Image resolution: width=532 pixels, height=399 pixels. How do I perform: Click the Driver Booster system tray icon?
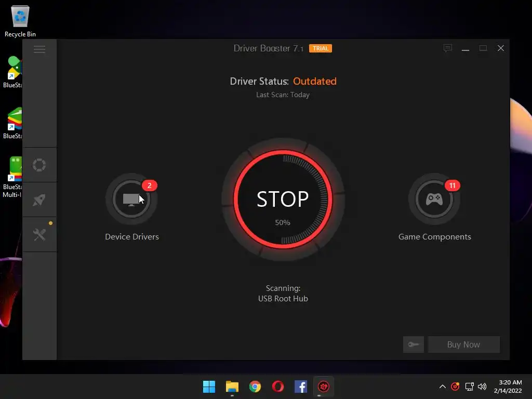[455, 387]
